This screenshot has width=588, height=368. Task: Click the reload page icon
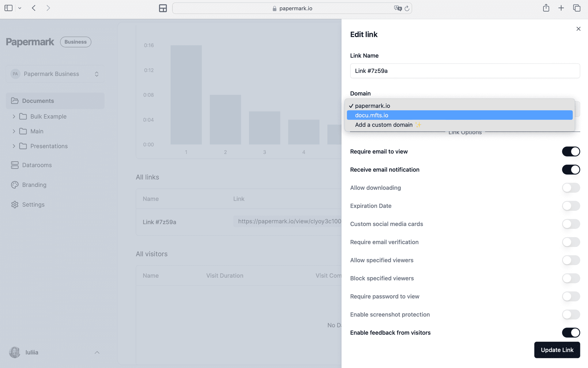[407, 9]
